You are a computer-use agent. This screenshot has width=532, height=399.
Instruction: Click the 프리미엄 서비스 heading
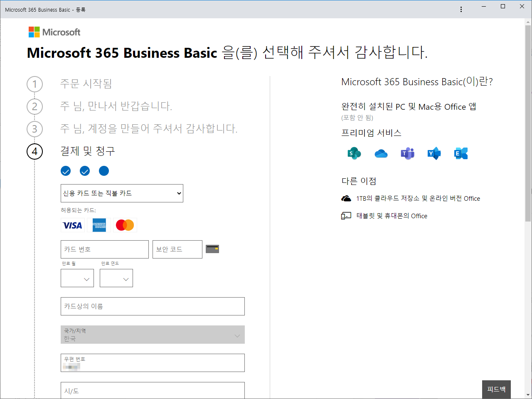click(371, 133)
